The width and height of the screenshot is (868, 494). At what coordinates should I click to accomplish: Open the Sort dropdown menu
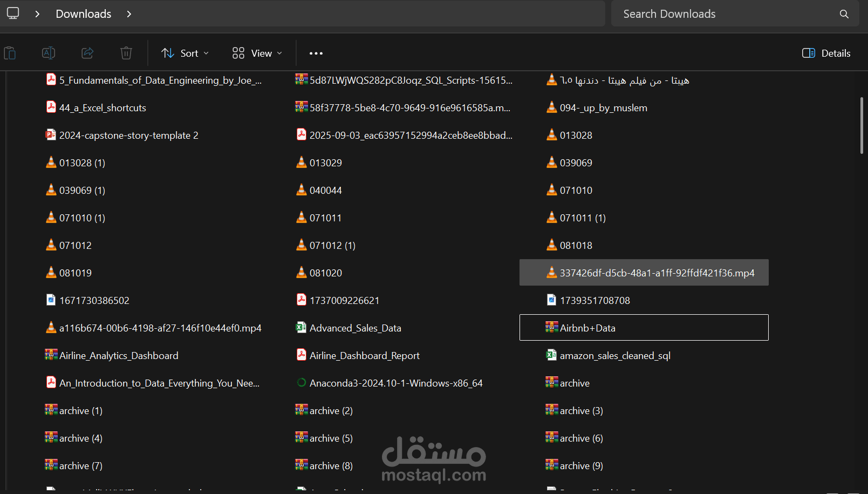point(185,53)
